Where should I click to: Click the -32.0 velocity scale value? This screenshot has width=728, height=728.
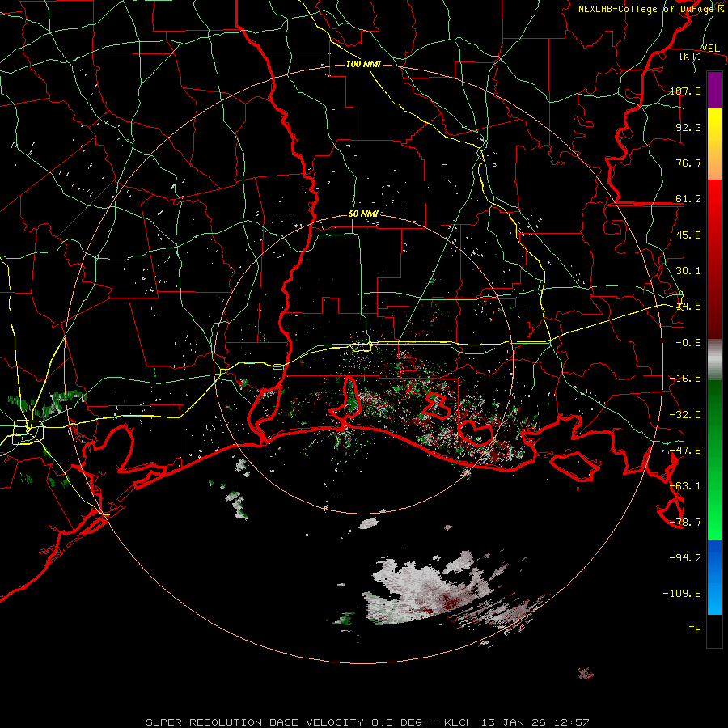point(685,414)
